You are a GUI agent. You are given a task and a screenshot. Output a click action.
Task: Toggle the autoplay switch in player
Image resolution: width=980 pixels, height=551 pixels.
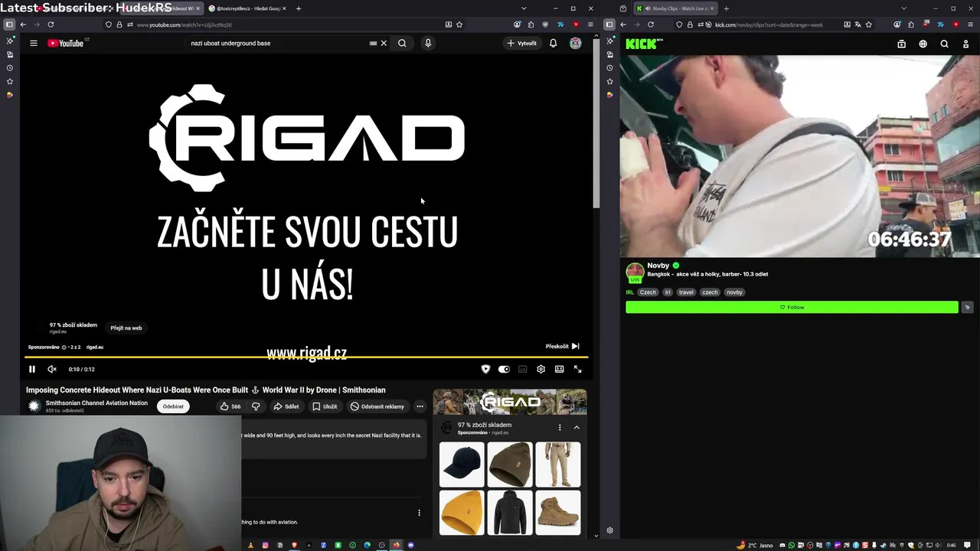[504, 369]
